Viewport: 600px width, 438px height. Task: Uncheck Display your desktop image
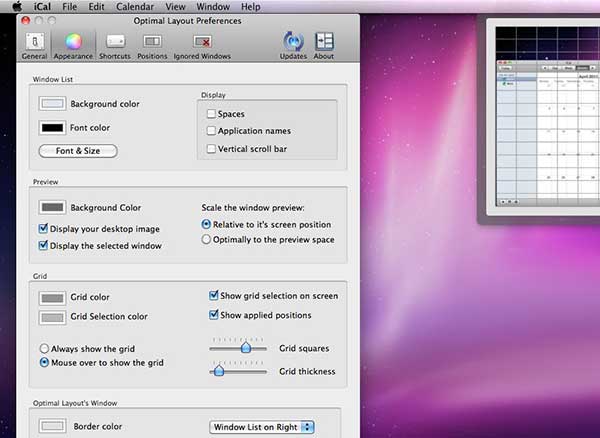pos(43,229)
